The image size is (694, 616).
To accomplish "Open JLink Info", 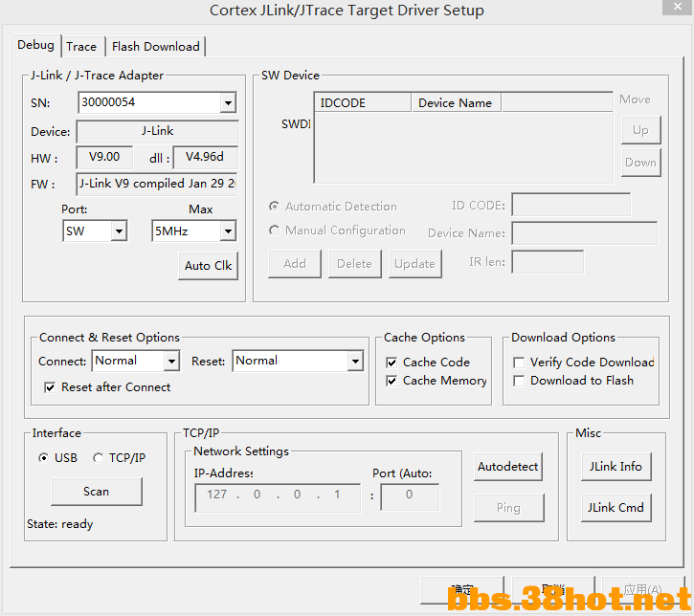I will coord(616,467).
